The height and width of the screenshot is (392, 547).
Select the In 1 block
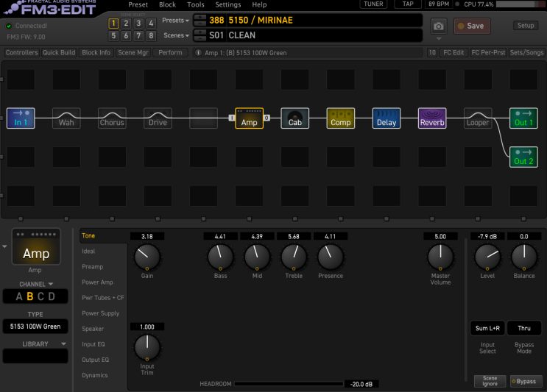21,118
